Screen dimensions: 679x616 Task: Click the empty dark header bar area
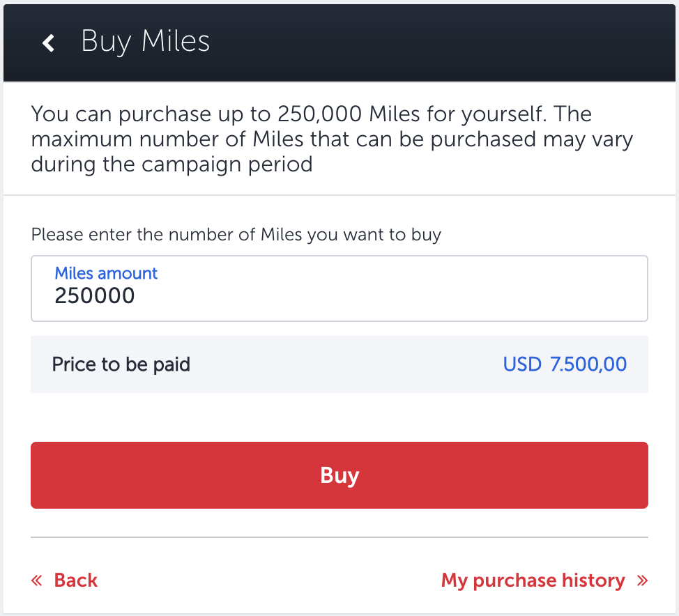[x=446, y=42]
